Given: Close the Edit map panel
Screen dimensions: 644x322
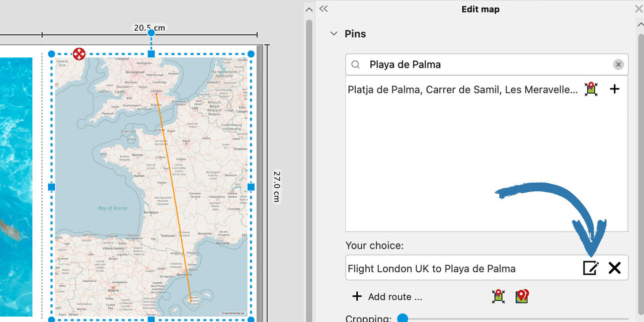Looking at the screenshot, I should [638, 9].
